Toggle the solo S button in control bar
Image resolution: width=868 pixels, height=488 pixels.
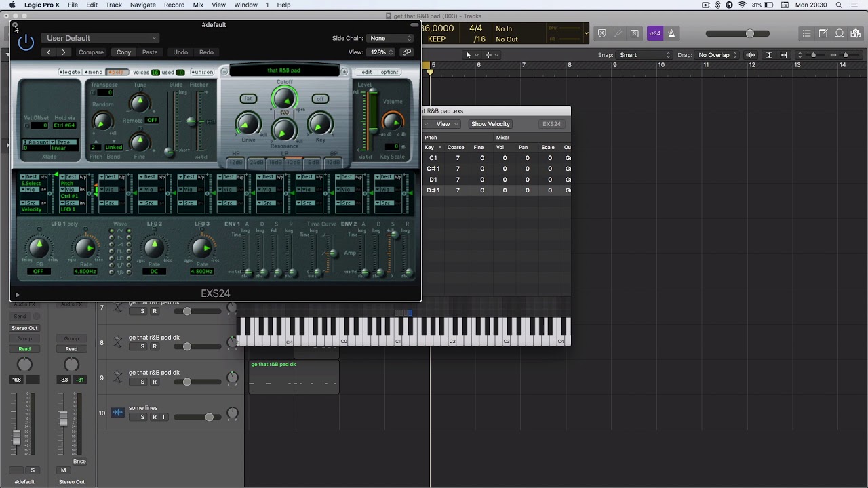634,33
